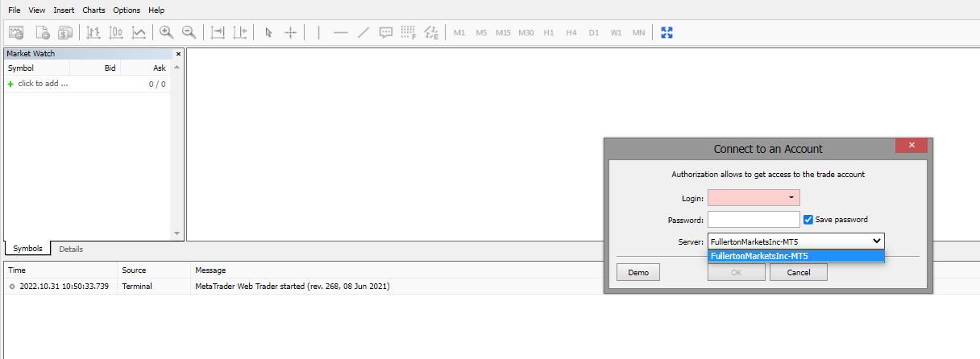Click the Ask column header
This screenshot has height=359, width=980.
160,68
